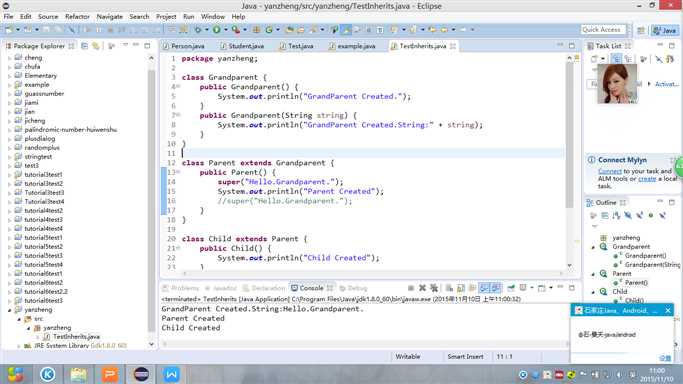Screen dimensions: 683x384
Task: Toggle folding marker at line 13
Action: point(178,172)
